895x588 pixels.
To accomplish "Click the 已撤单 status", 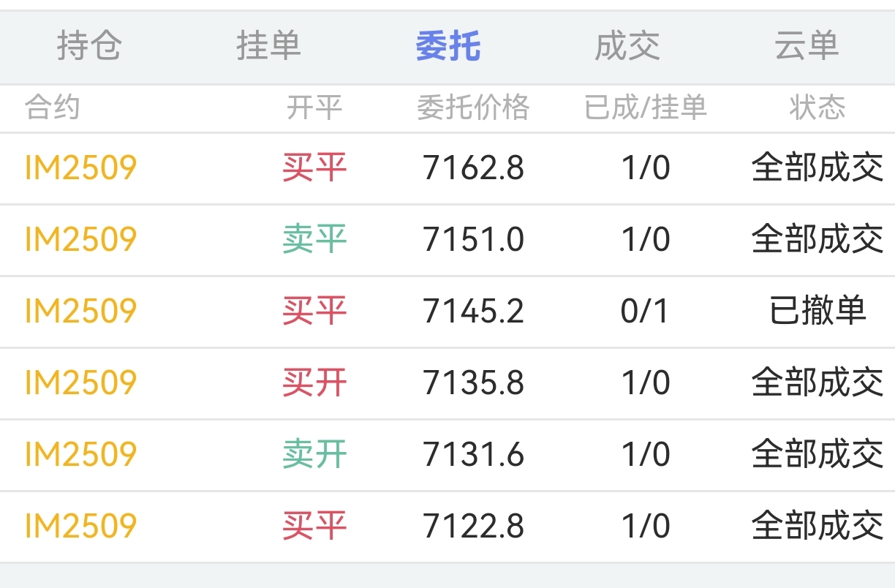I will click(817, 311).
